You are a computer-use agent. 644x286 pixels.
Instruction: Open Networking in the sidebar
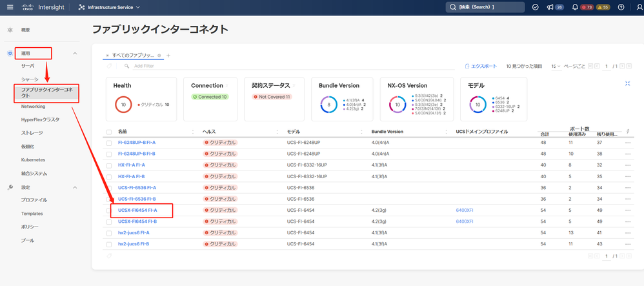34,107
